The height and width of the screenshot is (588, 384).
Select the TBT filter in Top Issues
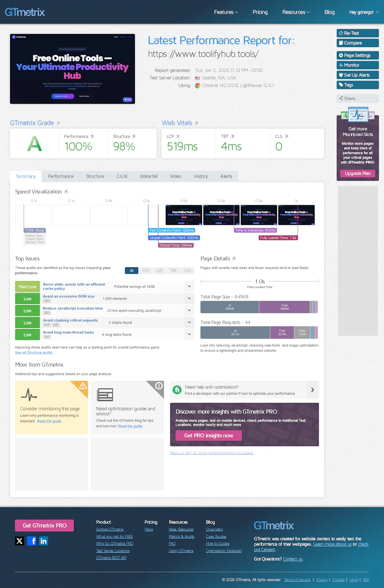tap(173, 270)
